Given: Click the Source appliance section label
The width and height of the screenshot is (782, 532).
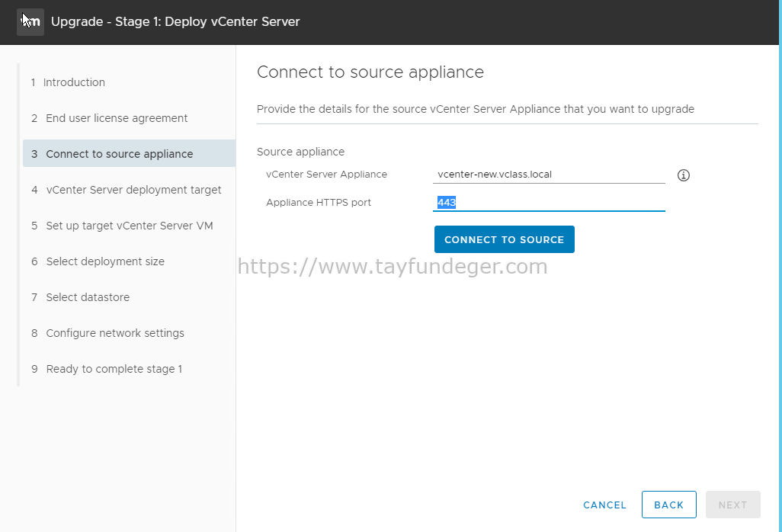Looking at the screenshot, I should pyautogui.click(x=300, y=152).
